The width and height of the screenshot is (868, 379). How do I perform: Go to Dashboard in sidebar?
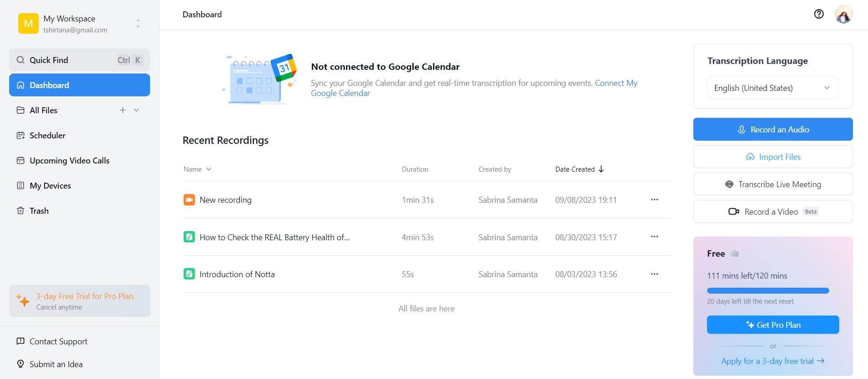[x=79, y=85]
